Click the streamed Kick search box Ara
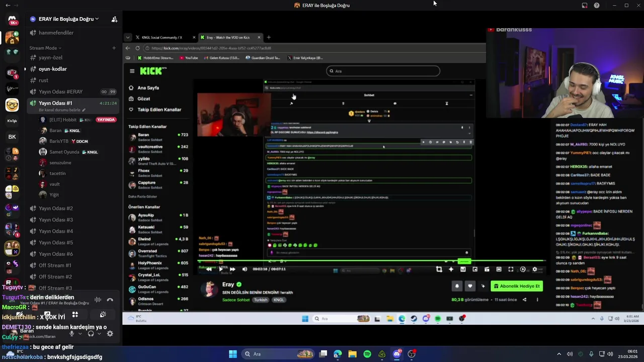This screenshot has height=362, width=644. point(383,71)
